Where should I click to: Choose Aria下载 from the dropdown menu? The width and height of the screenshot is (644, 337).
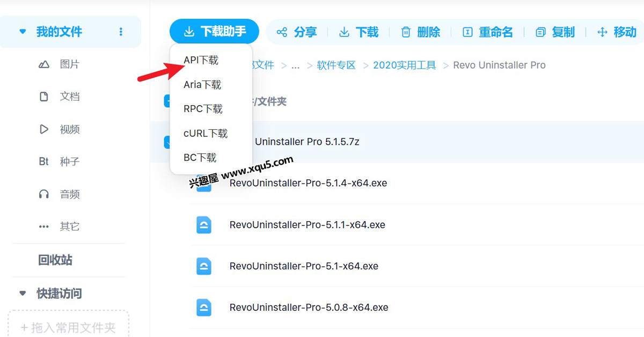tap(202, 85)
